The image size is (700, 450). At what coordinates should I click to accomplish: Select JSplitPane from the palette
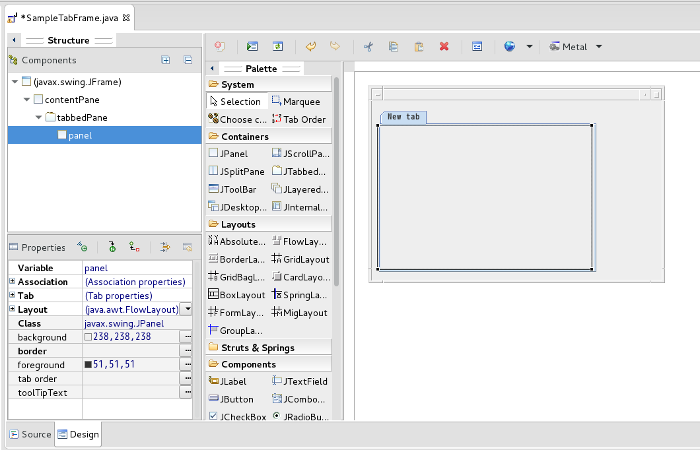(237, 171)
